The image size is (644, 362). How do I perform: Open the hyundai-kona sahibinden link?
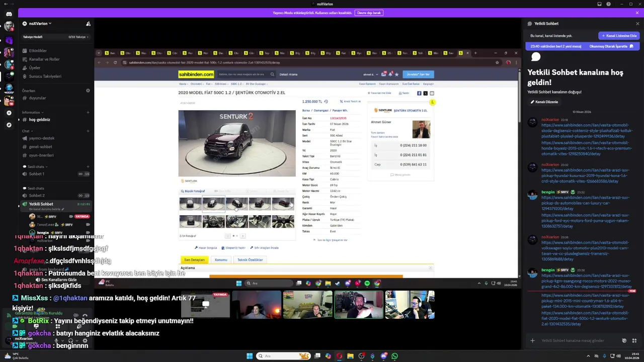[x=585, y=175]
